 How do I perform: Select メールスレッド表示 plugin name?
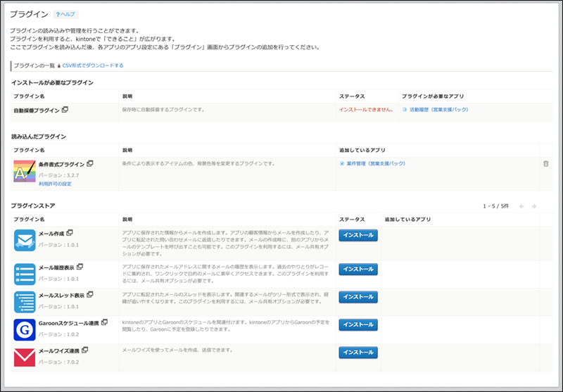click(x=61, y=296)
